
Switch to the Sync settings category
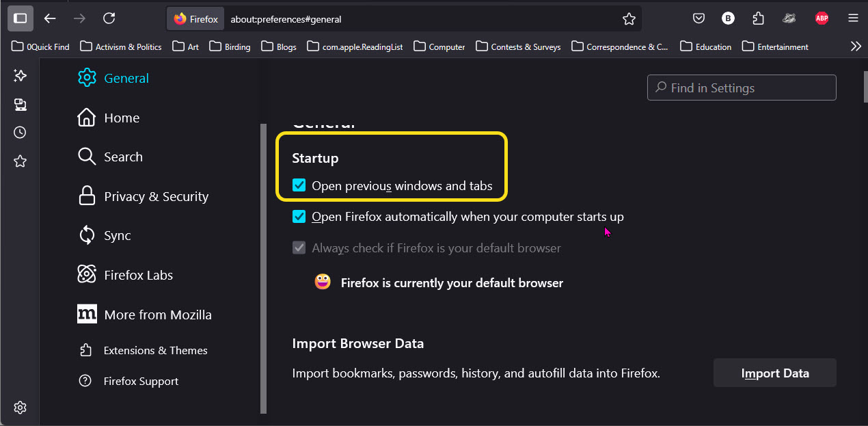[105, 235]
